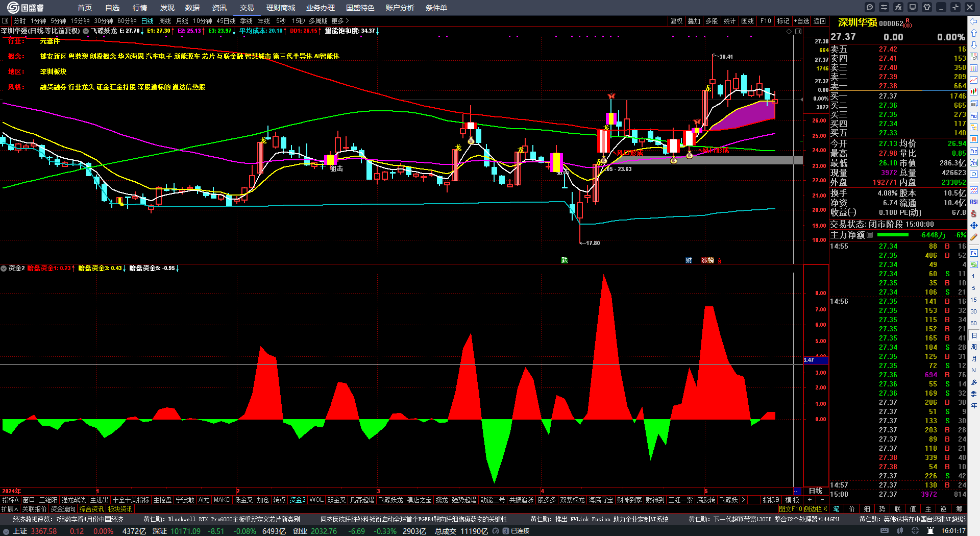
Task: Click the minus zoom-out button below chart
Action: point(822,500)
